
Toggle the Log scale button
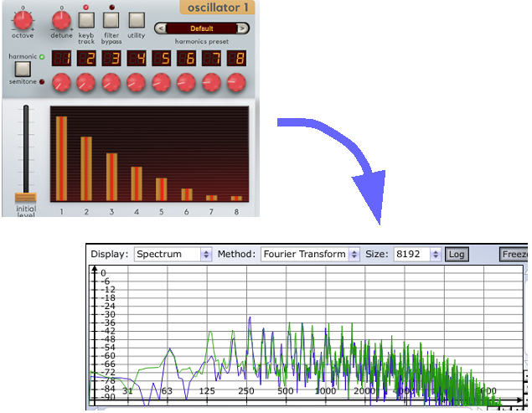[457, 254]
